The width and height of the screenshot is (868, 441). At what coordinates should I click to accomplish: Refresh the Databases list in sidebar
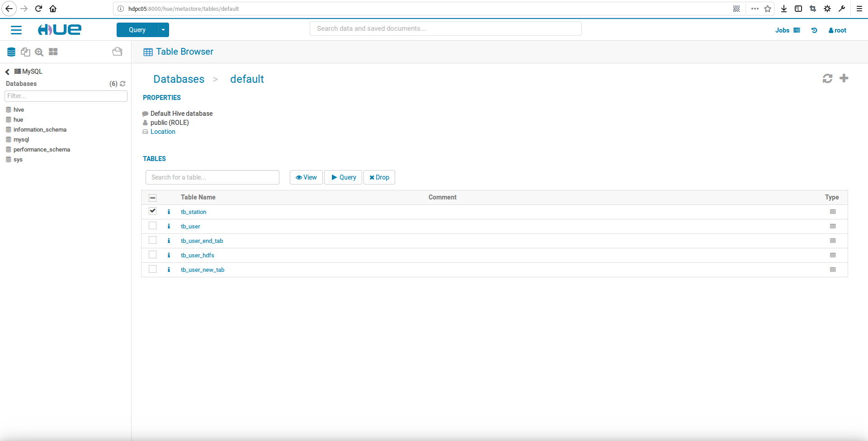123,84
